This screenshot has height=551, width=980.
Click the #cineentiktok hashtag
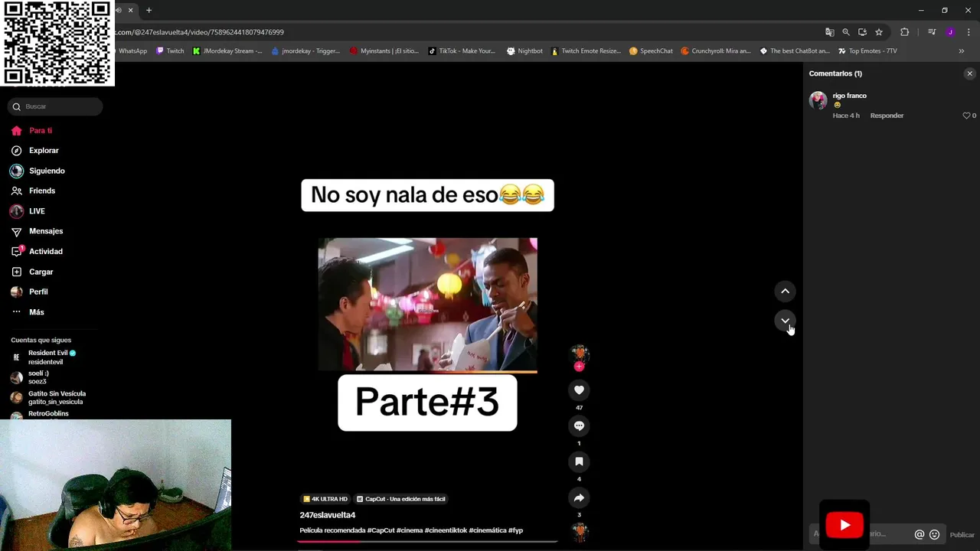[446, 530]
